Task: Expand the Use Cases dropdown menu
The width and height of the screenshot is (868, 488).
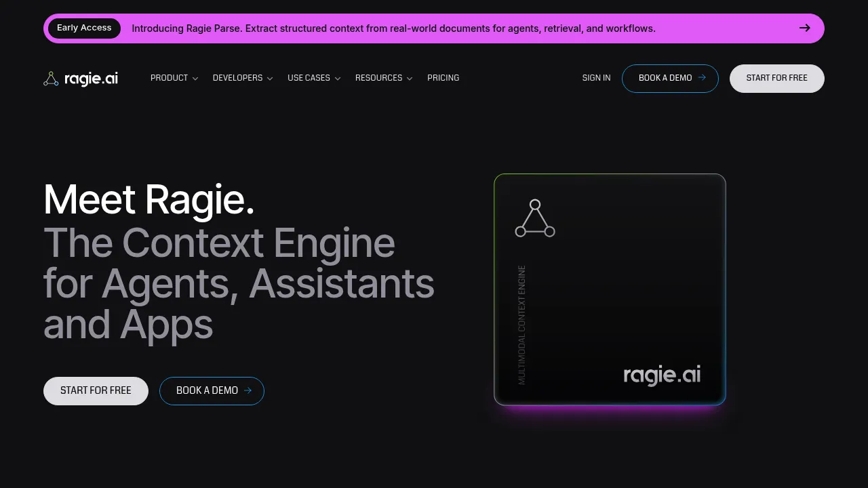Action: 314,78
